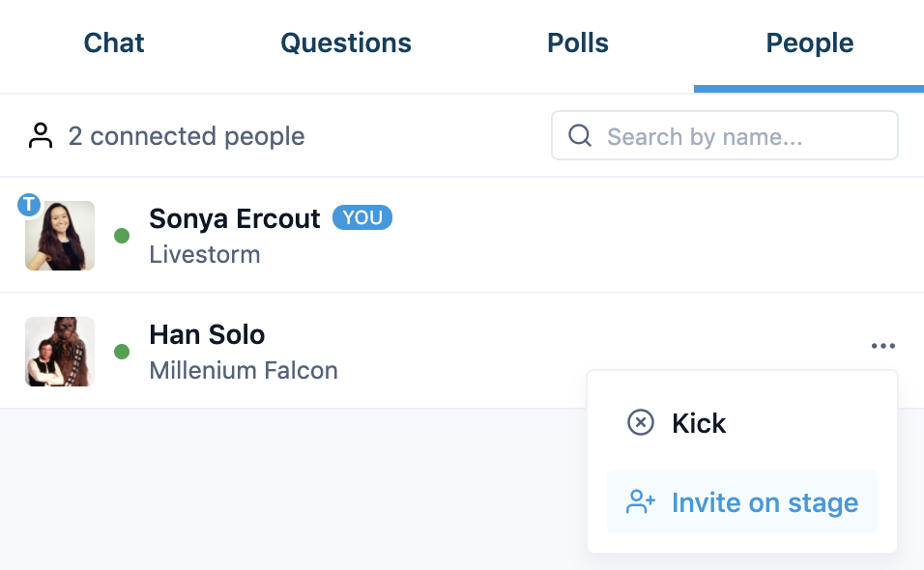Image resolution: width=924 pixels, height=570 pixels.
Task: Kick Han Solo from the session
Action: tap(699, 423)
